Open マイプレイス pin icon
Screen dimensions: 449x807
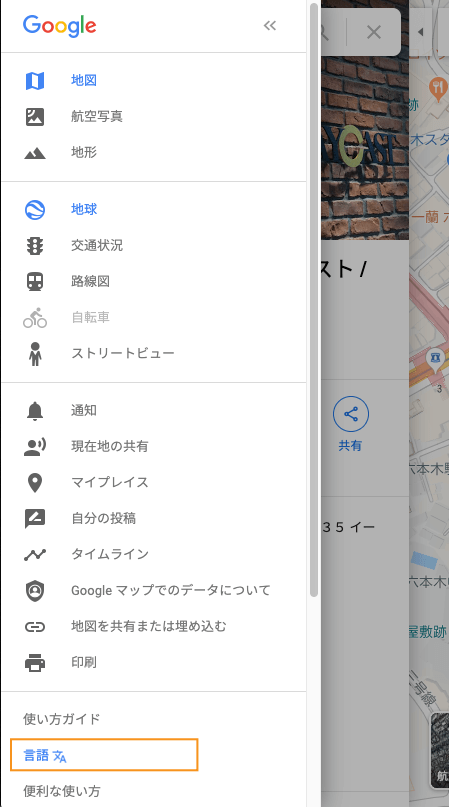[x=35, y=483]
